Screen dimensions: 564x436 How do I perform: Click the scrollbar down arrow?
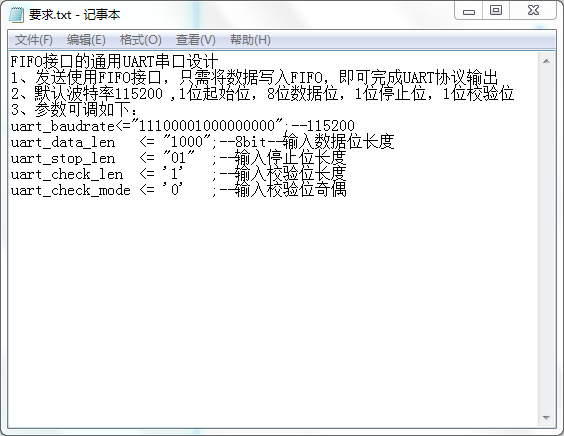pyautogui.click(x=546, y=418)
